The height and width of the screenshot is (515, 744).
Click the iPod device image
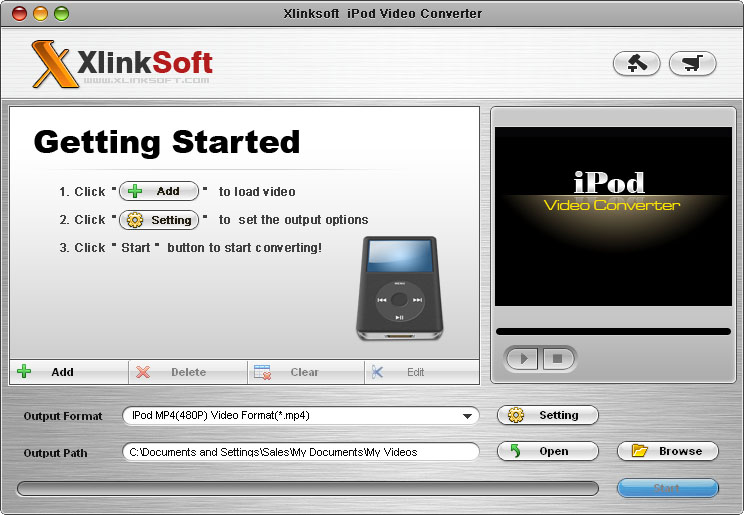[x=400, y=288]
